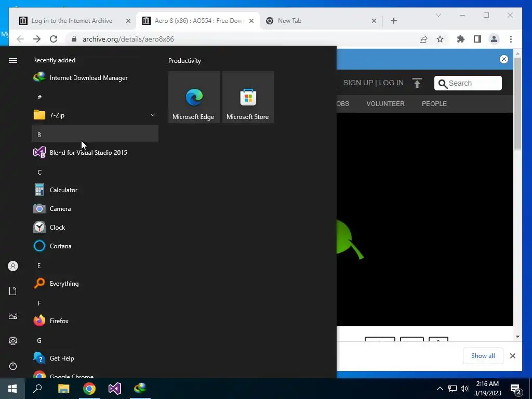Click the letter G section header
The width and height of the screenshot is (532, 399).
click(x=95, y=340)
